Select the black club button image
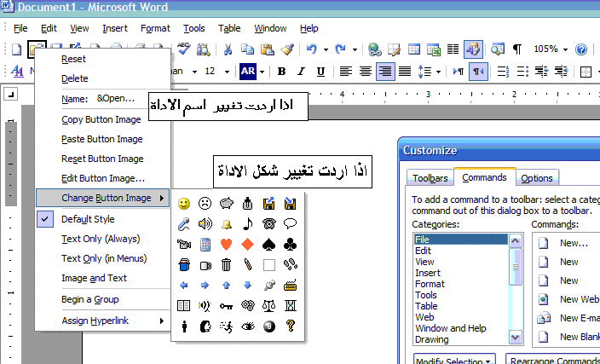 click(x=291, y=245)
